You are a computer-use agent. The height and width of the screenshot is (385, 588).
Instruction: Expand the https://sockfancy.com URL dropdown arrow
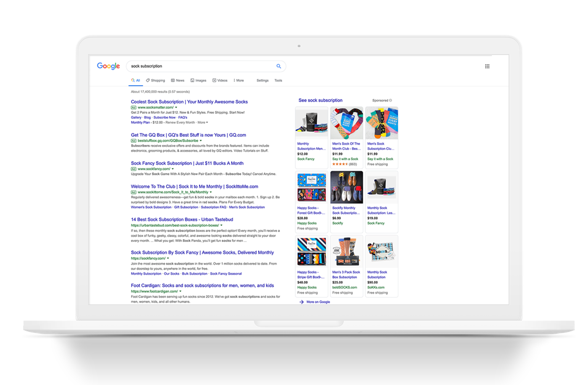[x=168, y=258]
